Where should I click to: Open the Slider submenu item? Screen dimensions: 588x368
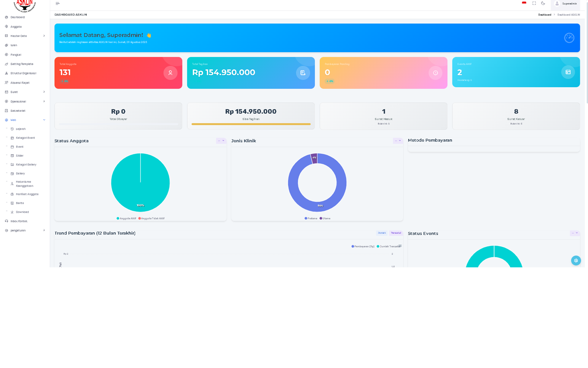tap(20, 156)
